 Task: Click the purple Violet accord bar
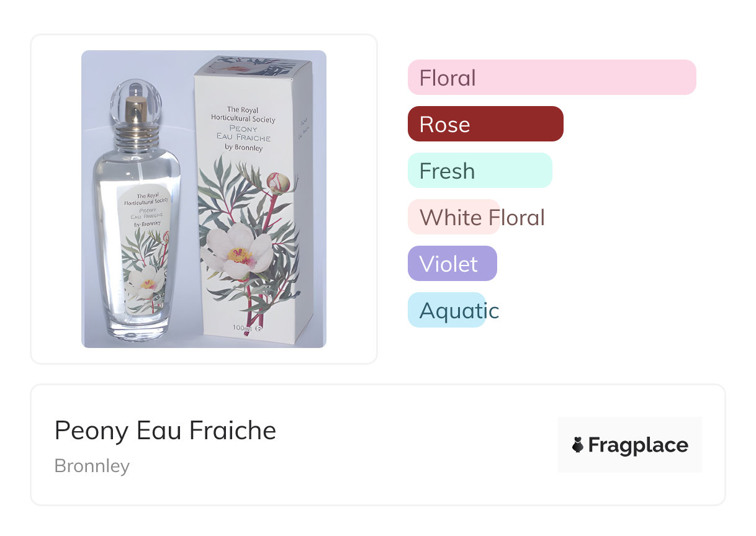pyautogui.click(x=452, y=264)
